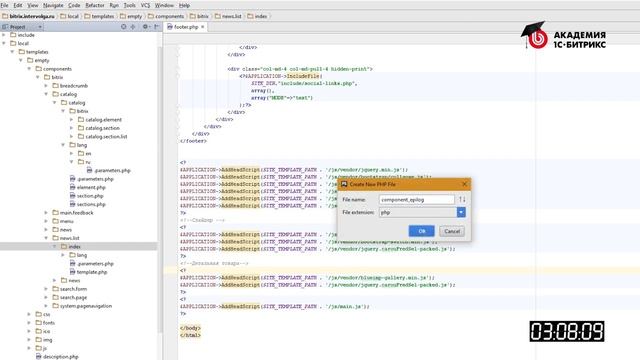Collapse the templates folder
The image size is (640, 360).
click(13, 52)
